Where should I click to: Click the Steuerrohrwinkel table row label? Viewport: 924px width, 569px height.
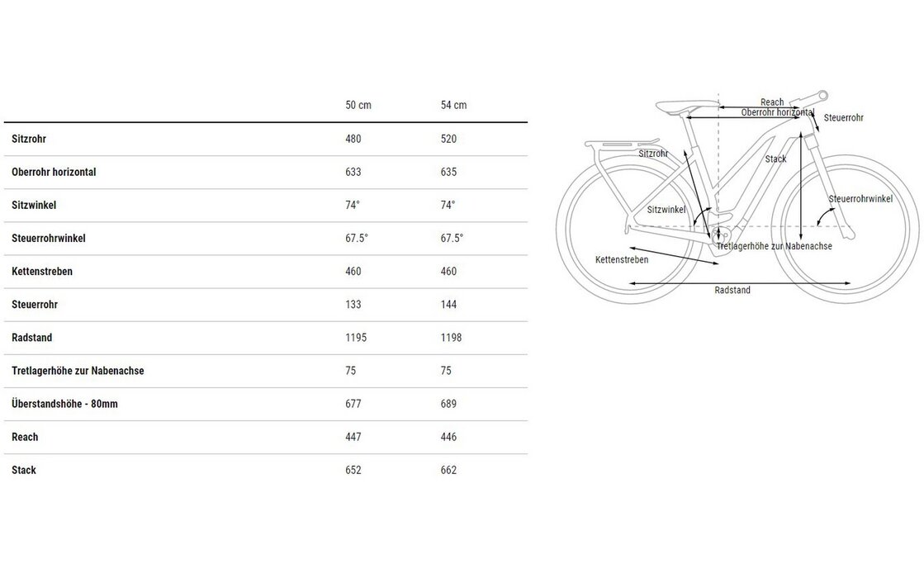(49, 238)
